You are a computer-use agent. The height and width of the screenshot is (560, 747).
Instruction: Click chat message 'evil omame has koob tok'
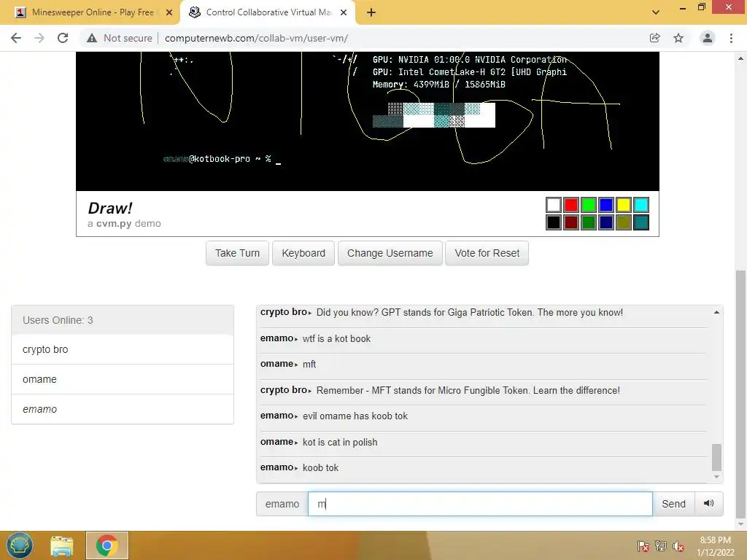(x=355, y=416)
